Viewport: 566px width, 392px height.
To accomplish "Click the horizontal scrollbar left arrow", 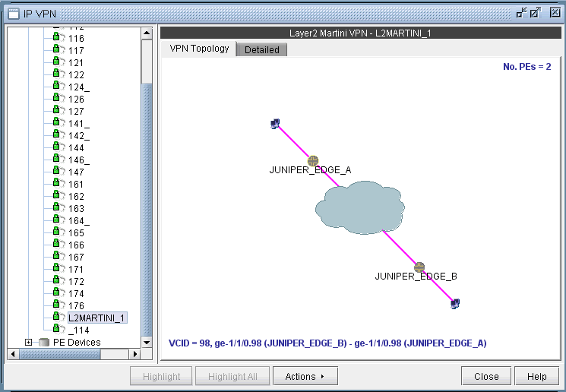I will [13, 354].
